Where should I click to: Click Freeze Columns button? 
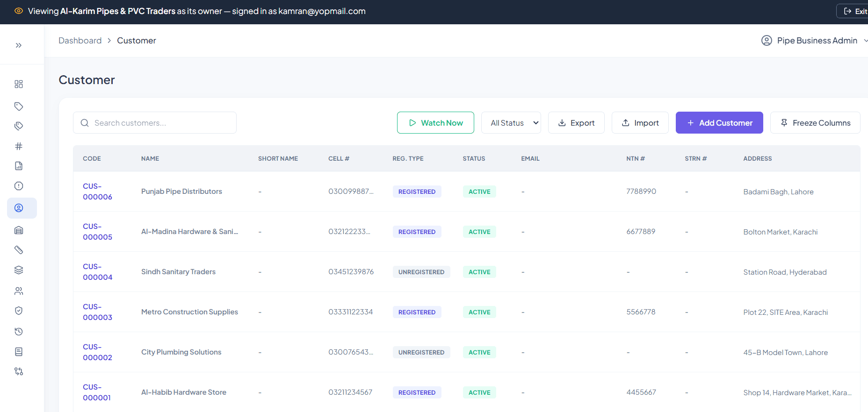(x=815, y=123)
